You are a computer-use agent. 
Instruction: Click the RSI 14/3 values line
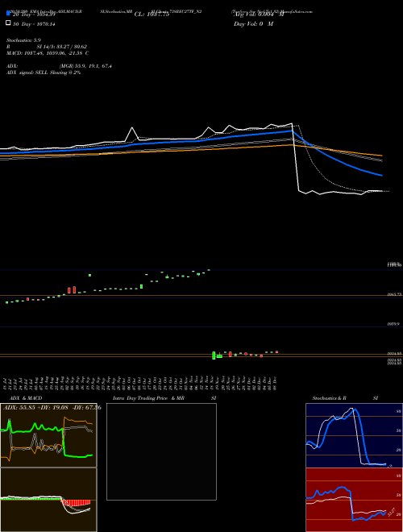coord(47,47)
